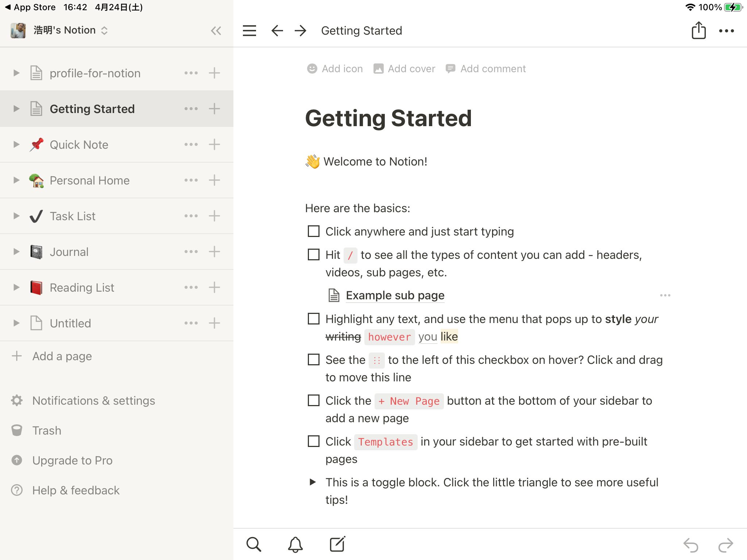Open more options for Quick Note
This screenshot has width=747, height=560.
(191, 144)
